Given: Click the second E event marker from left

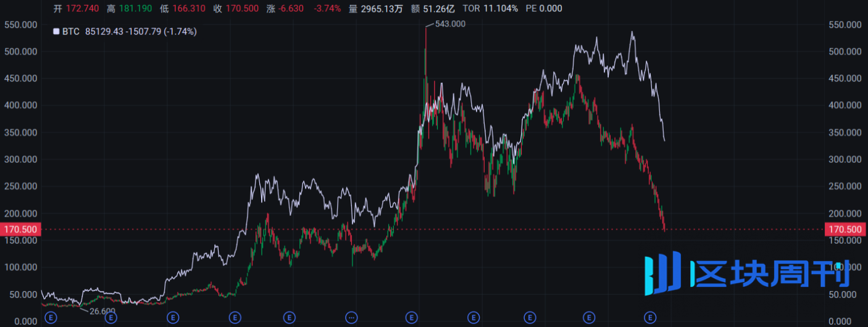Looking at the screenshot, I should click(x=111, y=317).
